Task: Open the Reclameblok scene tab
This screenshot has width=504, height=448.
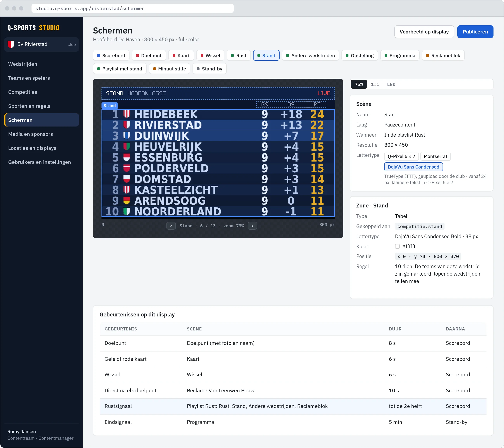Action: click(x=443, y=55)
